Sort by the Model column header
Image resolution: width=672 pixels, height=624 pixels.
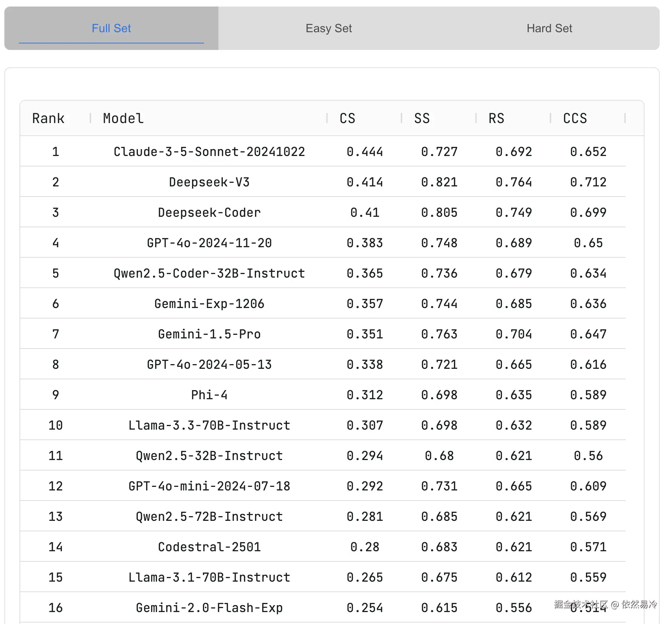click(x=123, y=118)
